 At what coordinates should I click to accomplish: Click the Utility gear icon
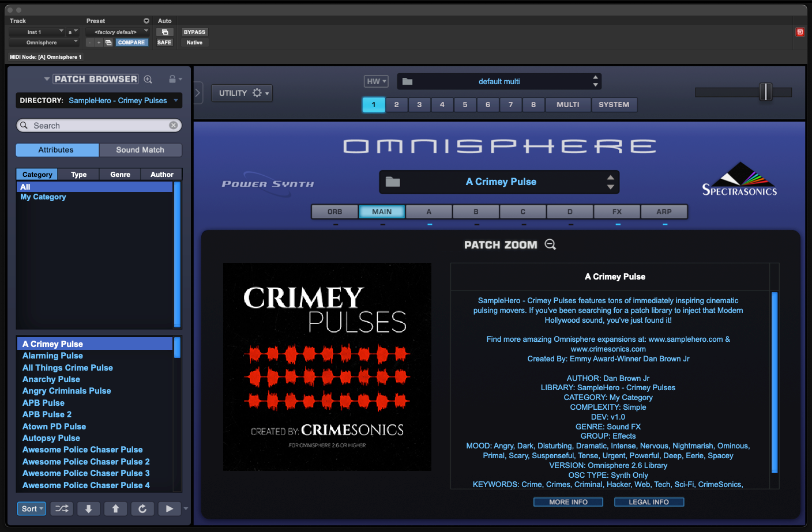(x=257, y=93)
